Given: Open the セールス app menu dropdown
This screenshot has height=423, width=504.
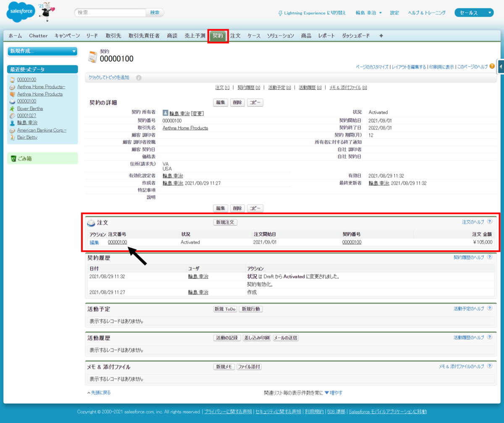Looking at the screenshot, I should pyautogui.click(x=474, y=13).
